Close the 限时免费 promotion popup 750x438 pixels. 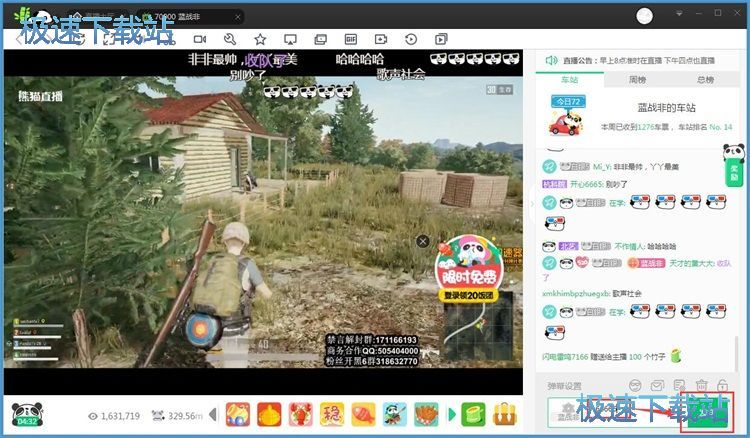pyautogui.click(x=422, y=241)
